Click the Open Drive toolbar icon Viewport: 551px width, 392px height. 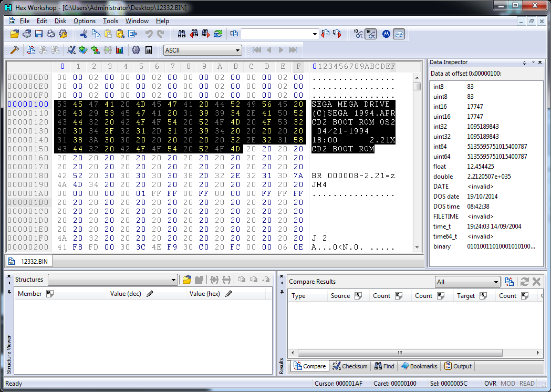point(27,34)
